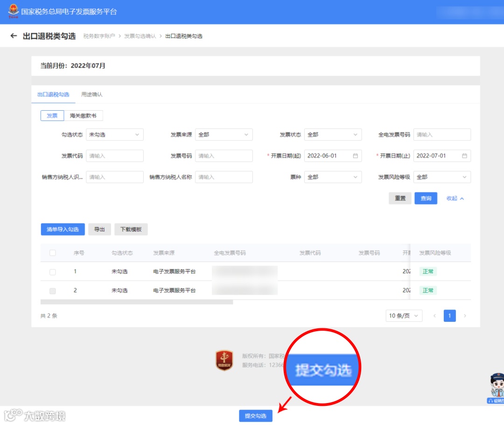Click 电子发票服务平台 in row 1
Screen dimensions: 504x425
click(x=174, y=271)
